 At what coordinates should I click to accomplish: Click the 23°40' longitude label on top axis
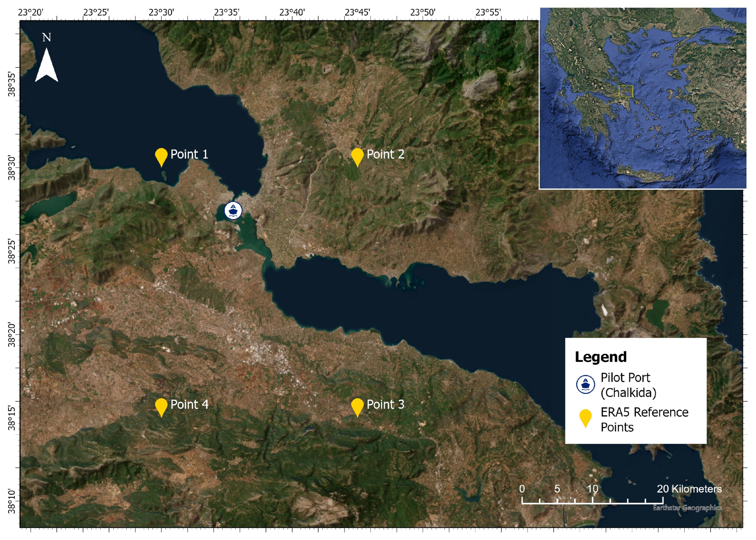pos(292,13)
